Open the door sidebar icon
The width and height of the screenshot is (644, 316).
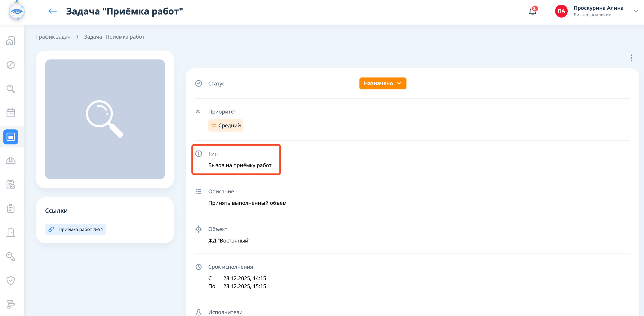[x=11, y=232]
